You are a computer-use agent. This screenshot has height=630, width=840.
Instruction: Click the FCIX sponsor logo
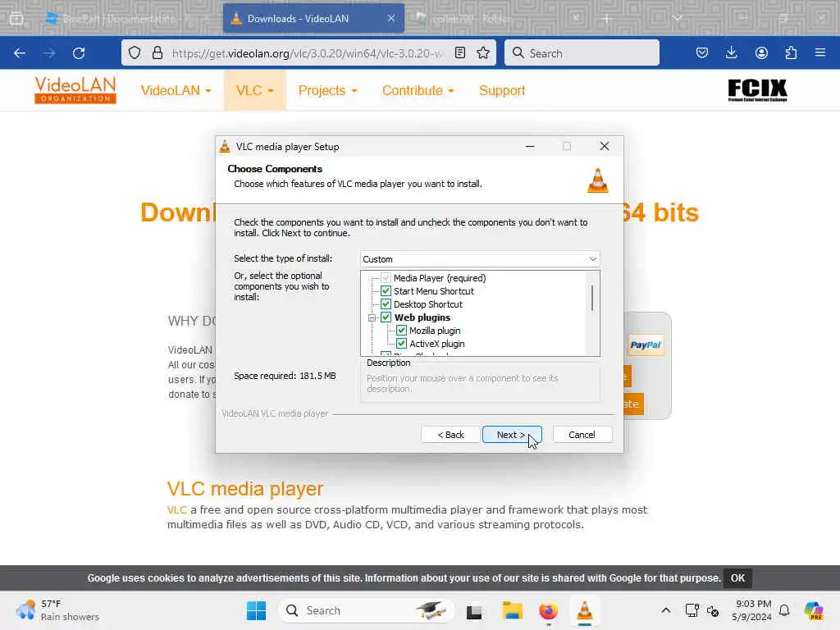click(x=757, y=90)
